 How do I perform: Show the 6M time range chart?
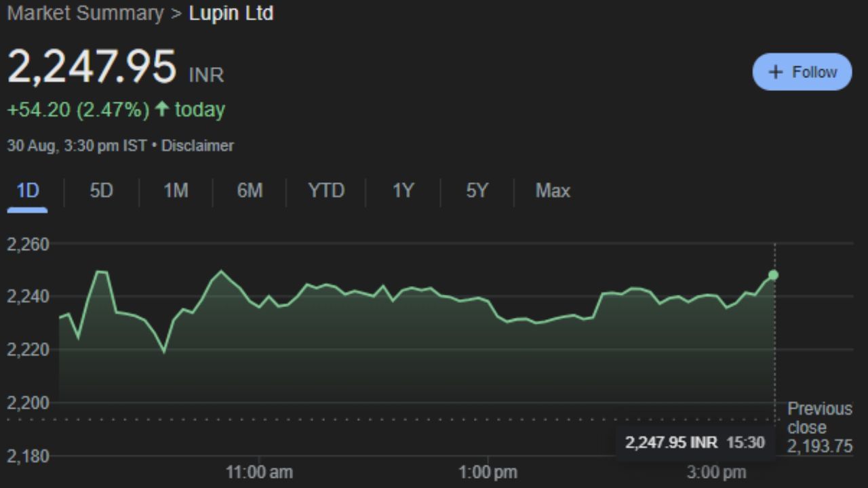250,191
